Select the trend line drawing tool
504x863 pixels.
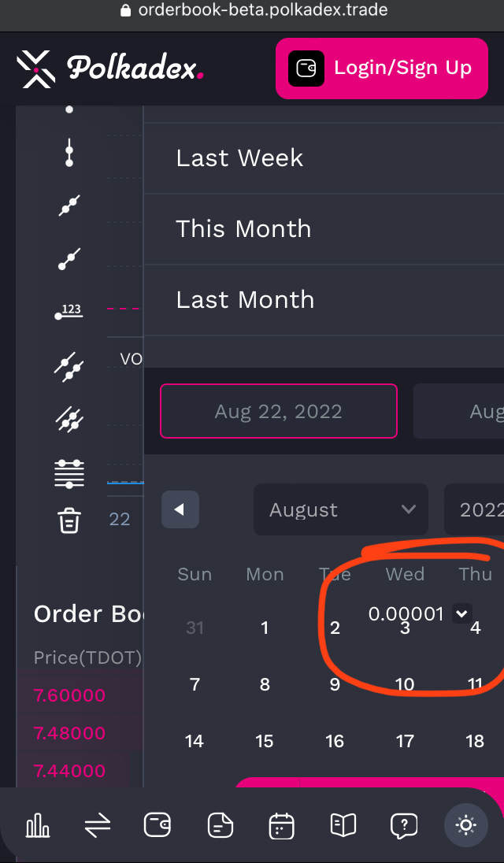coord(69,205)
